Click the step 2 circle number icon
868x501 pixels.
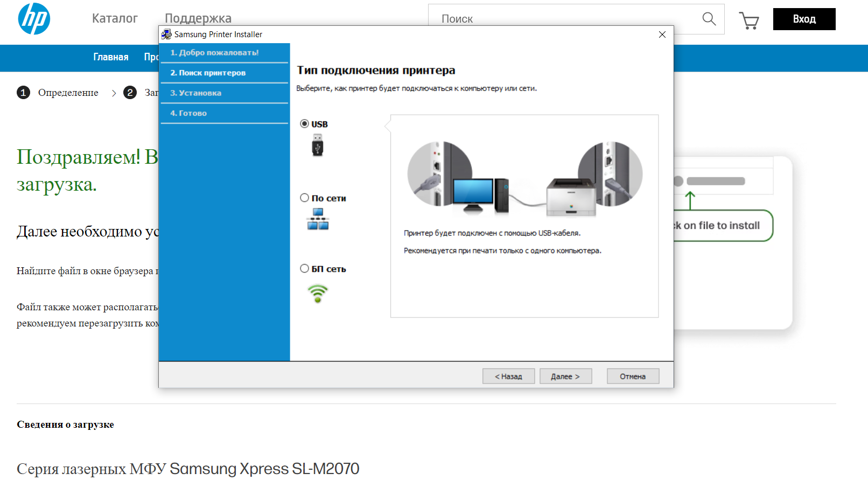[130, 93]
